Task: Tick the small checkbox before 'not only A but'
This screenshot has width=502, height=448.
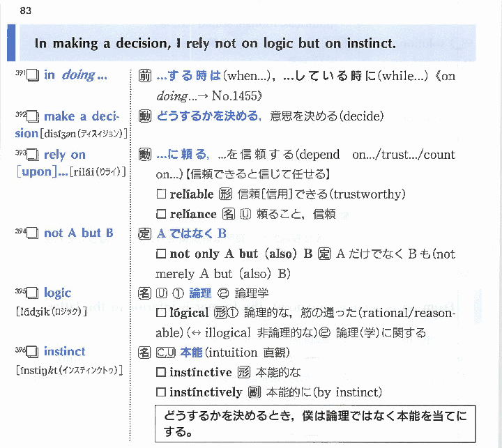Action: pyautogui.click(x=161, y=254)
